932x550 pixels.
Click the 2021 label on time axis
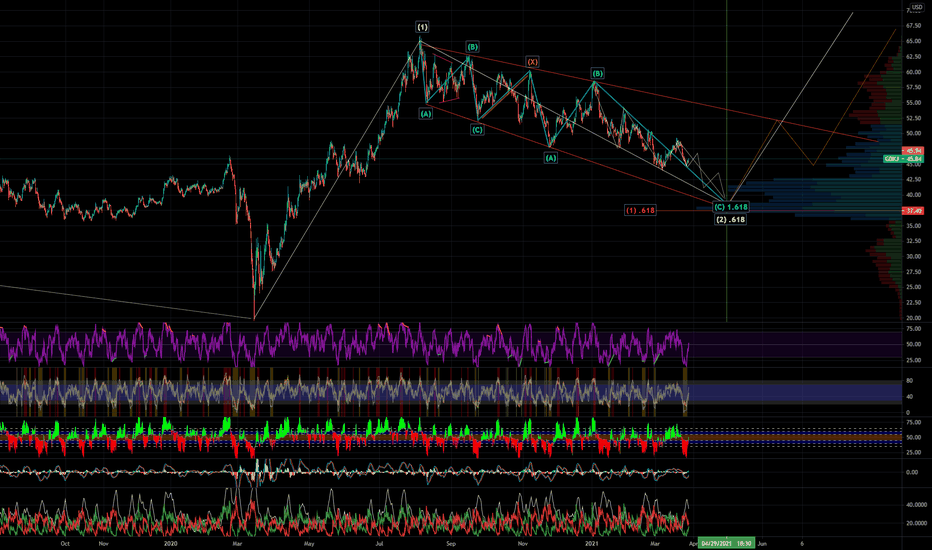(591, 543)
